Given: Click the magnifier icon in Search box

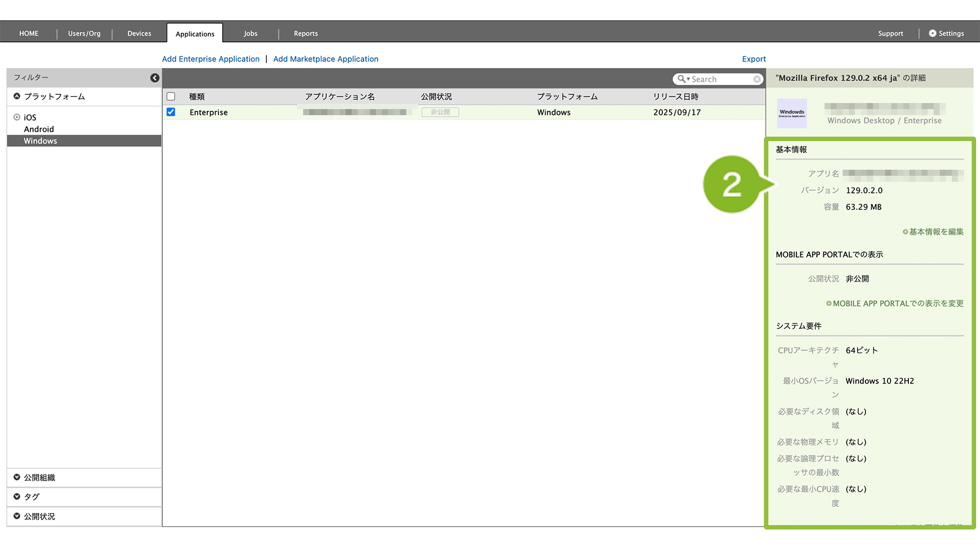Looking at the screenshot, I should (682, 79).
